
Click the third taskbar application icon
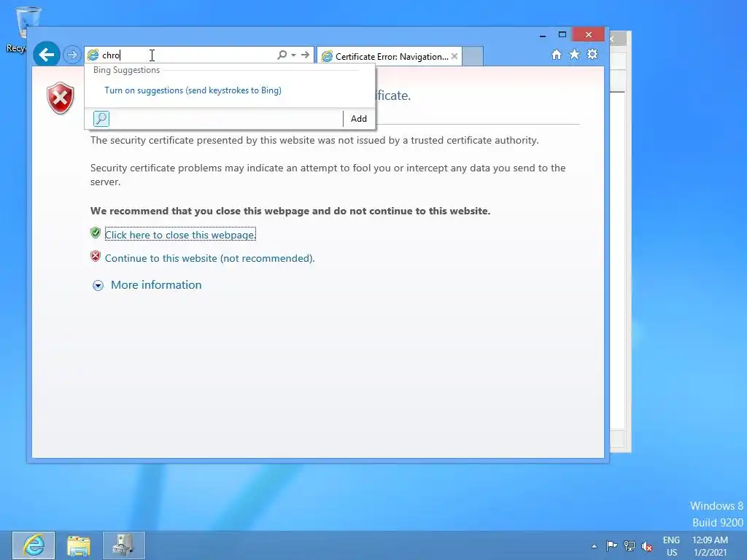(124, 545)
